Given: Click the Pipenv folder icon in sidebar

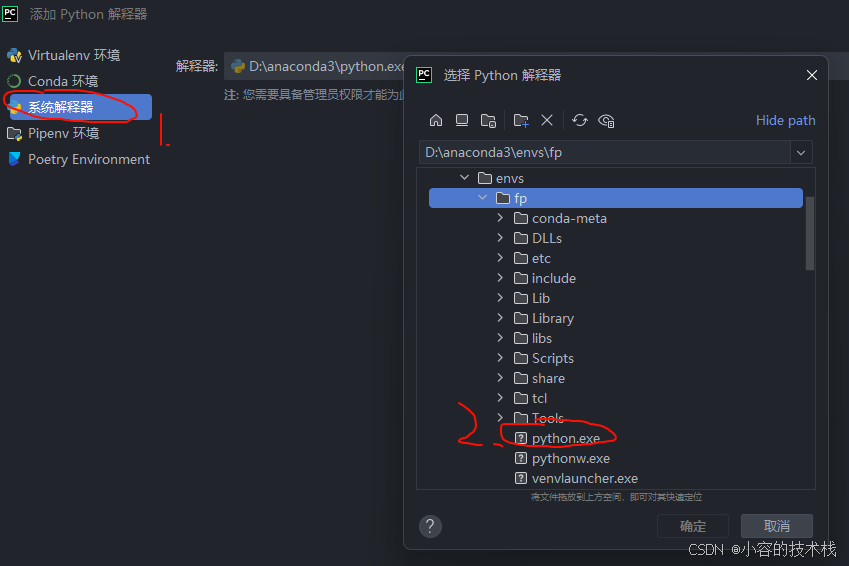Looking at the screenshot, I should pos(14,133).
